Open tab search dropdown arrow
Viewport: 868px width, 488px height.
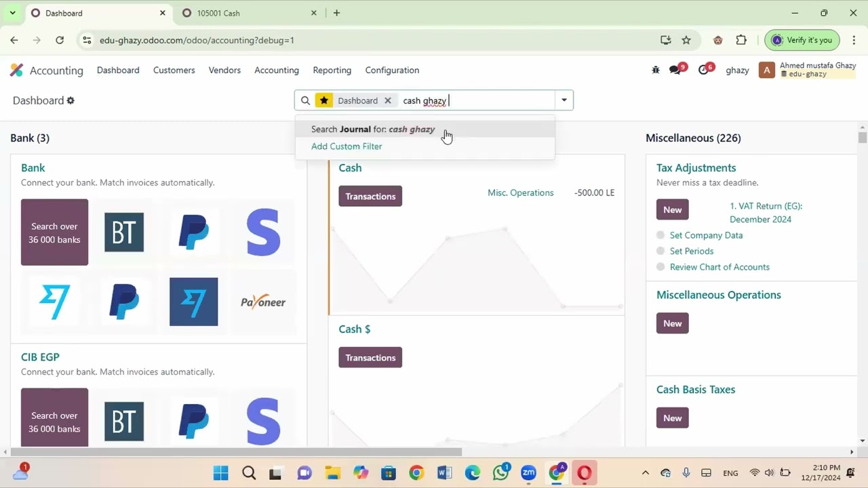click(x=12, y=13)
